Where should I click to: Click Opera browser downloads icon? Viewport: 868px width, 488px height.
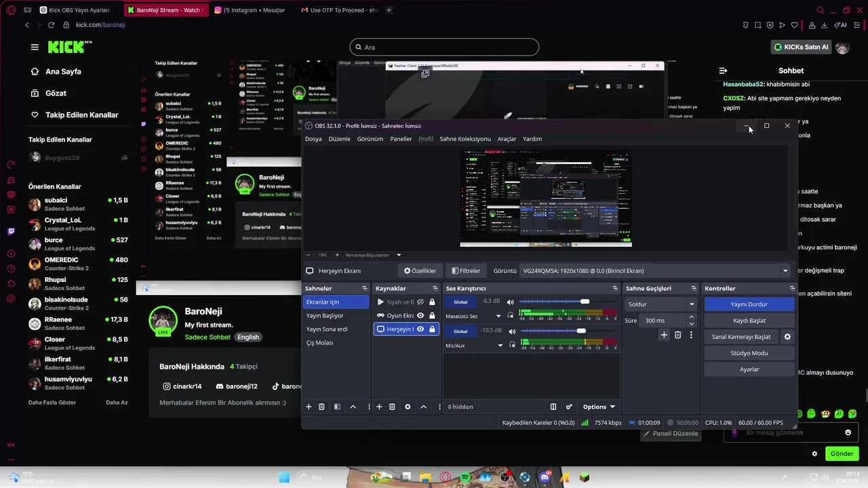pyautogui.click(x=823, y=25)
